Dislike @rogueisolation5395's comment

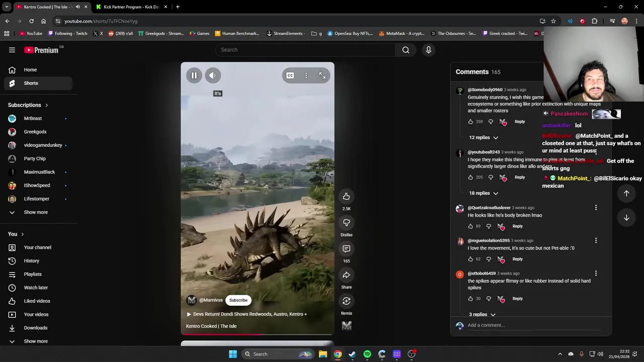(489, 259)
